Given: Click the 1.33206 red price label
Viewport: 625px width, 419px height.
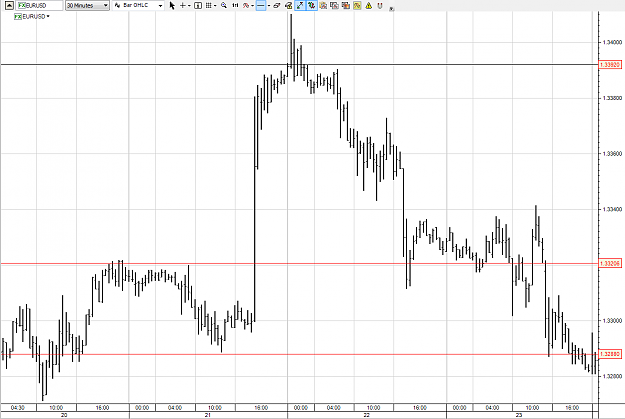Looking at the screenshot, I should click(610, 264).
